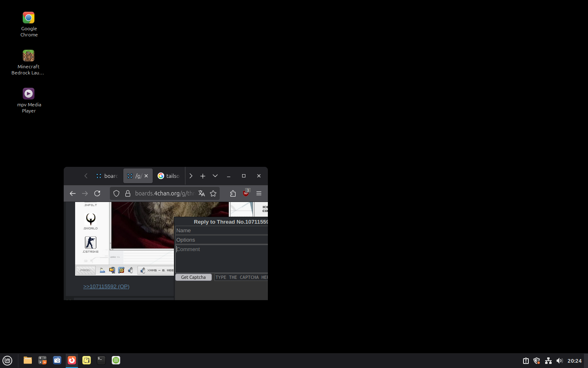
Task: Maximize the browser window
Action: point(244,176)
